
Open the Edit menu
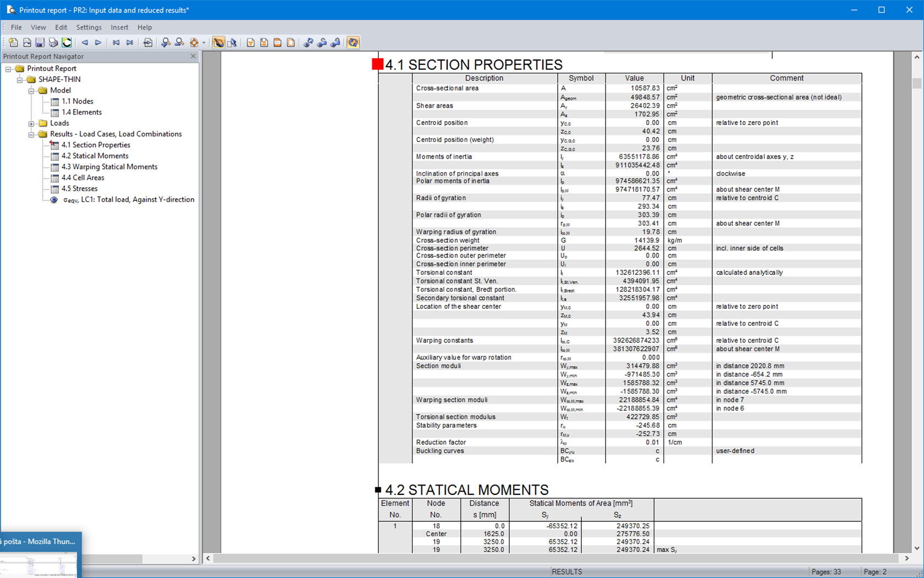[61, 27]
